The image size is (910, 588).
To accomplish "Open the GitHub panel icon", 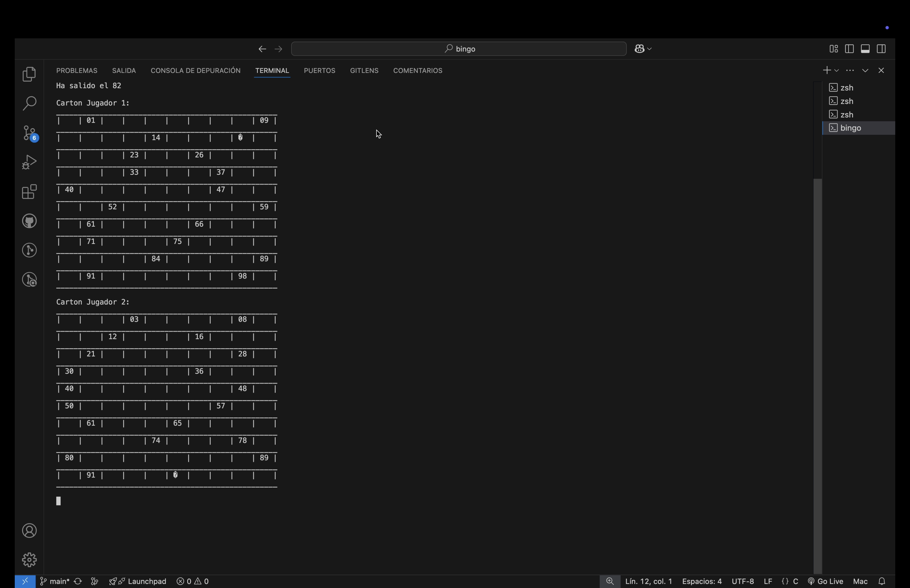I will coord(29,221).
